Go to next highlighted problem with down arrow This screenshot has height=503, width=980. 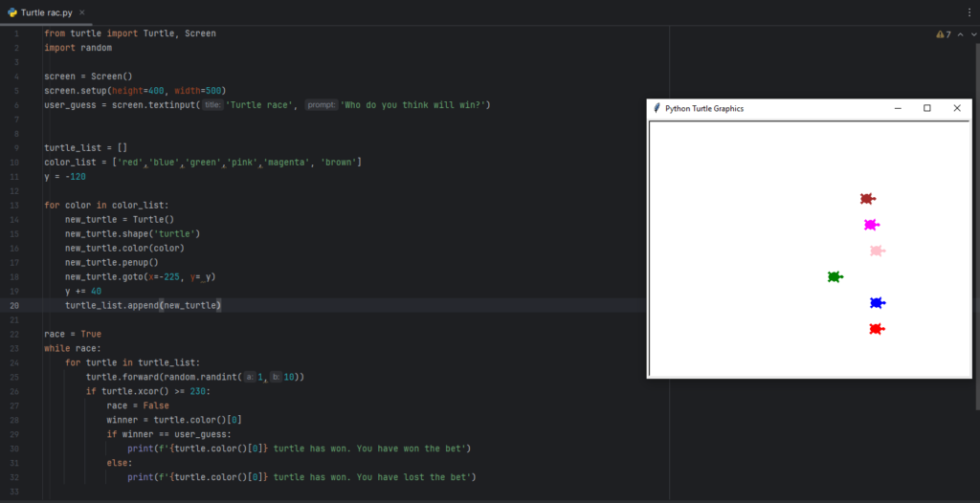click(x=972, y=33)
